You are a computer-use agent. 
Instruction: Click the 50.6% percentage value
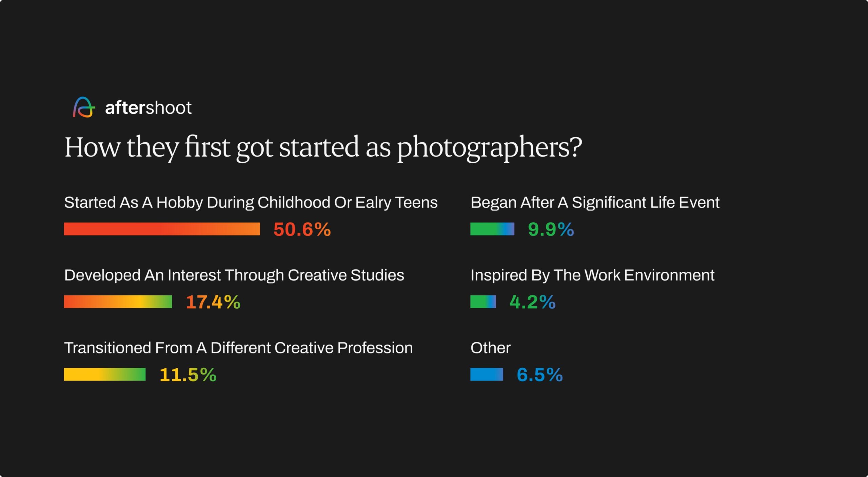302,229
